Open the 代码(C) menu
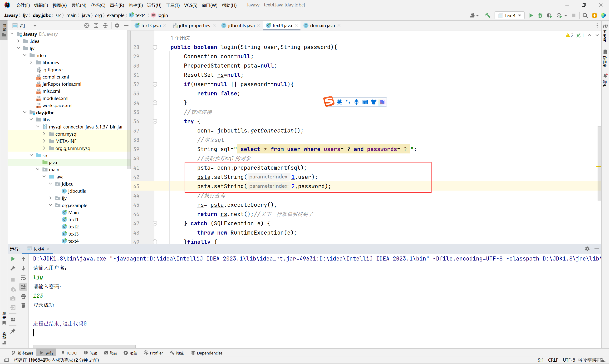The width and height of the screenshot is (609, 364). [x=98, y=5]
